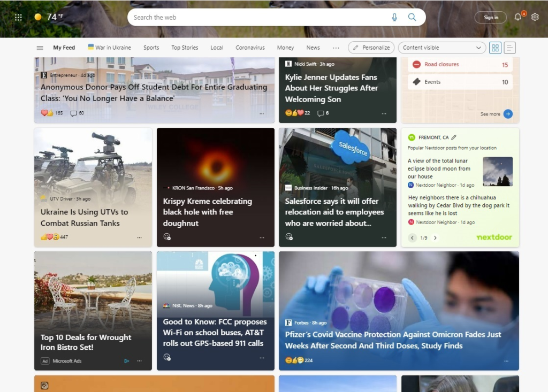Click the 74°F temperature reading

[55, 17]
